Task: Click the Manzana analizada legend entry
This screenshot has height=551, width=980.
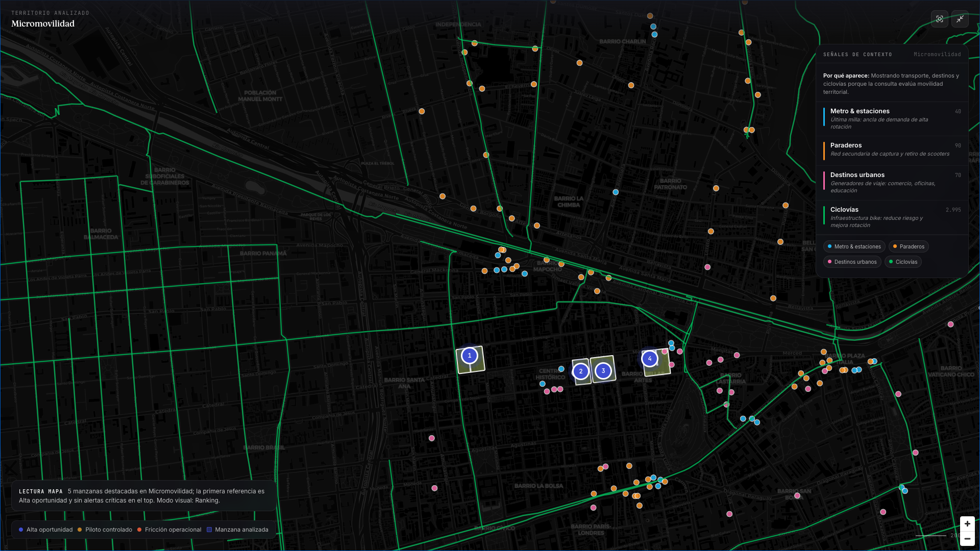Action: coord(237,530)
